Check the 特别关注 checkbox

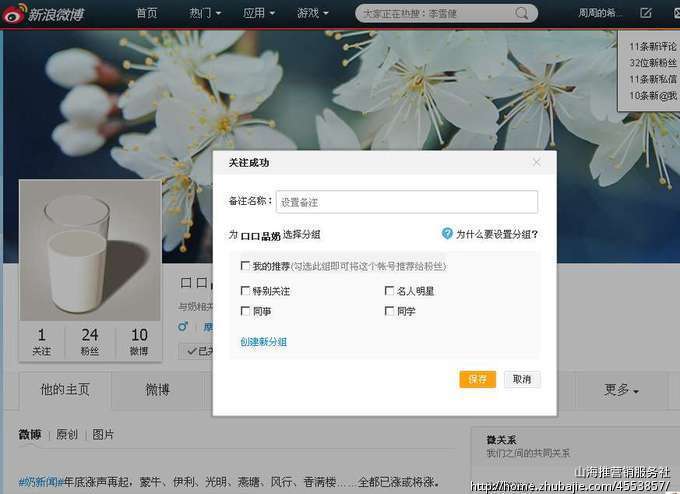point(245,290)
